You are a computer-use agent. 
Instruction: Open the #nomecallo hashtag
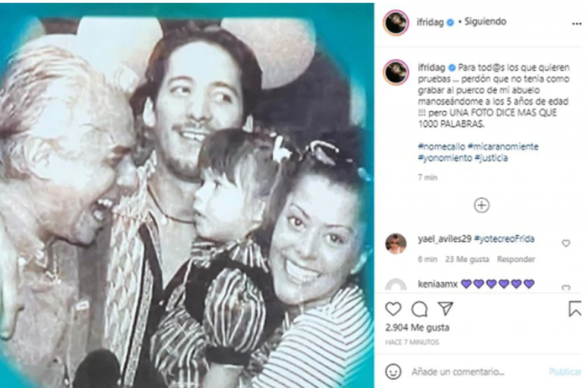[x=442, y=146]
